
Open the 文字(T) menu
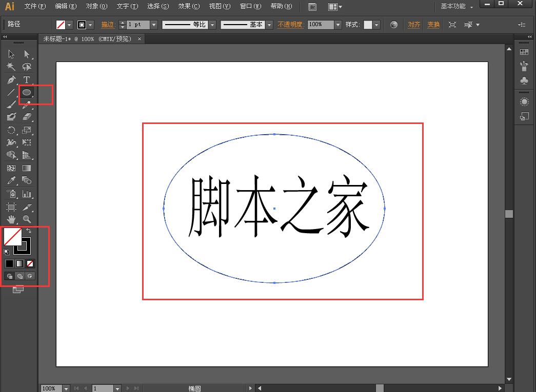(x=127, y=6)
